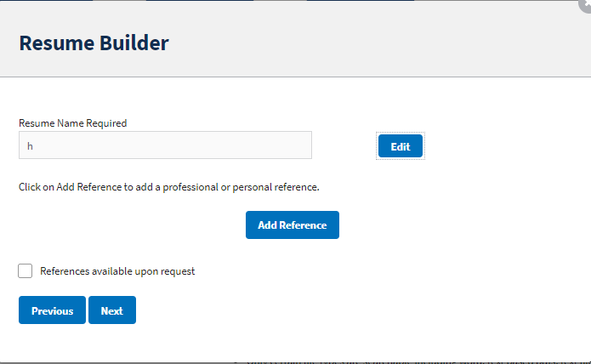
Task: Click the letter 'h' in Resume Name
Action: click(x=30, y=146)
